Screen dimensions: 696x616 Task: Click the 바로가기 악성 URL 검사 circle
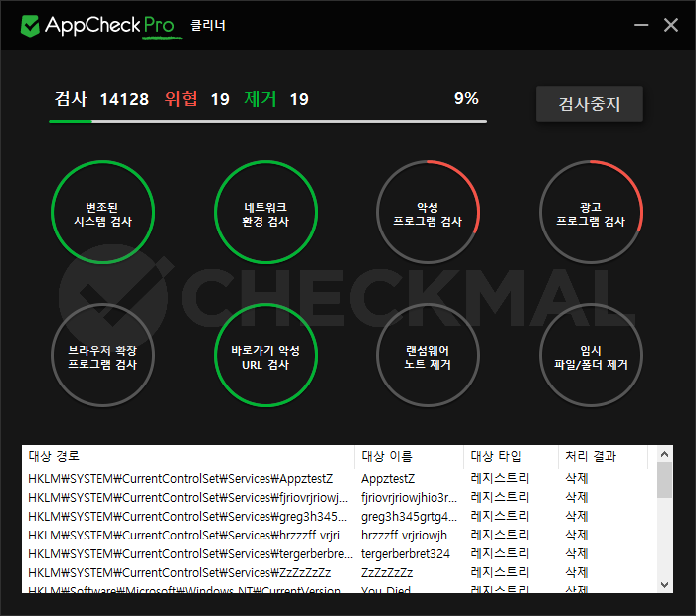tap(265, 357)
